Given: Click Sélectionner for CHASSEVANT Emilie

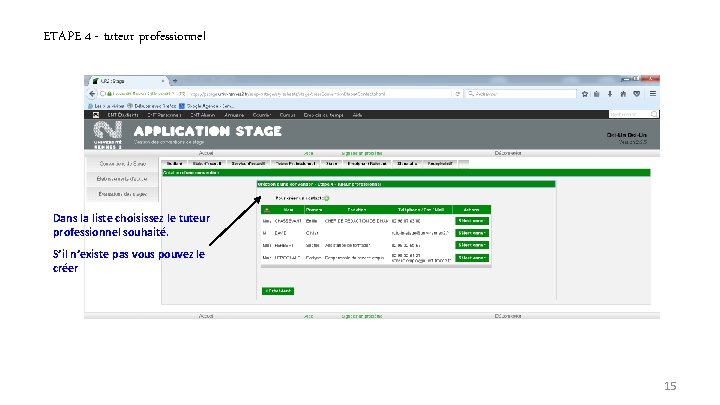Looking at the screenshot, I should coord(472,221).
